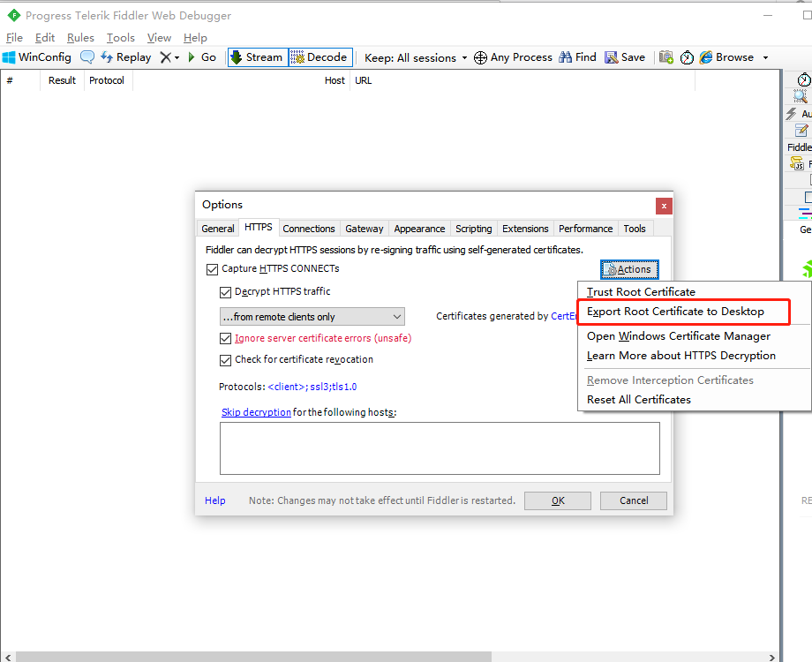Open the Keep: All sessions dropdown
This screenshot has width=812, height=662.
(x=416, y=58)
